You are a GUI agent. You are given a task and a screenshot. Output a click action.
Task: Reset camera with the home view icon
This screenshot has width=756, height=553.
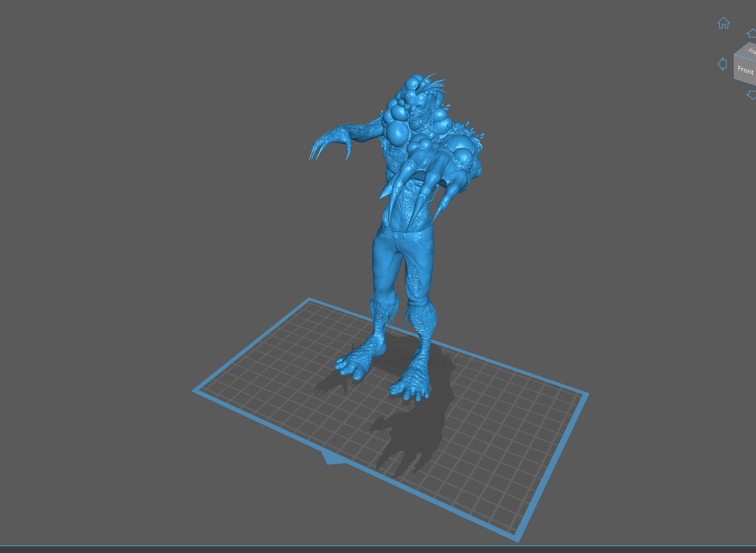click(723, 23)
